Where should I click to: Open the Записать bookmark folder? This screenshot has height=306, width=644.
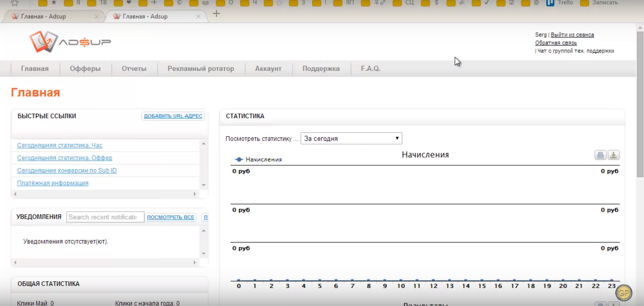pyautogui.click(x=599, y=3)
